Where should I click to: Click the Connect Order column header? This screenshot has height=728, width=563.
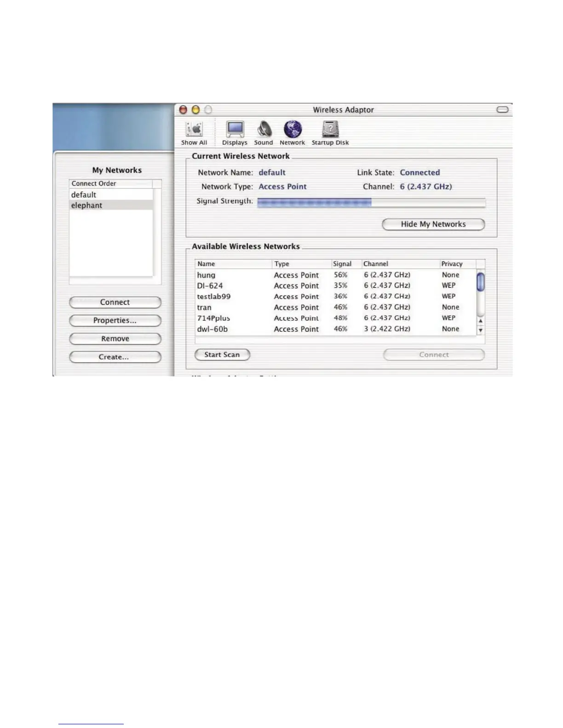(x=111, y=183)
